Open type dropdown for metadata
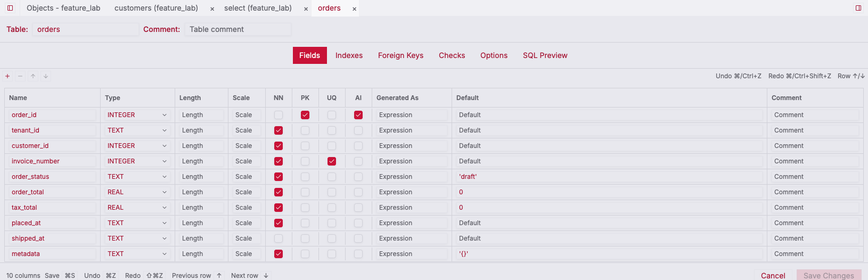868x280 pixels. 137,254
